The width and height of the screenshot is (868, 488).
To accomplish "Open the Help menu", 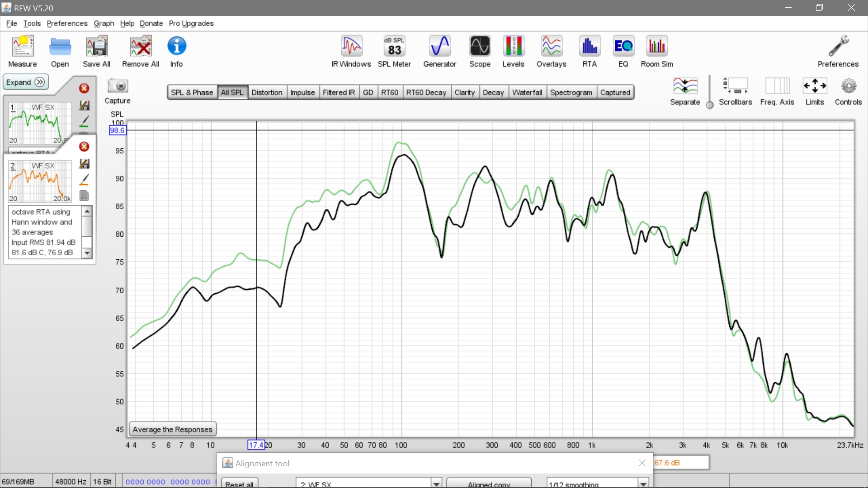I will point(127,23).
